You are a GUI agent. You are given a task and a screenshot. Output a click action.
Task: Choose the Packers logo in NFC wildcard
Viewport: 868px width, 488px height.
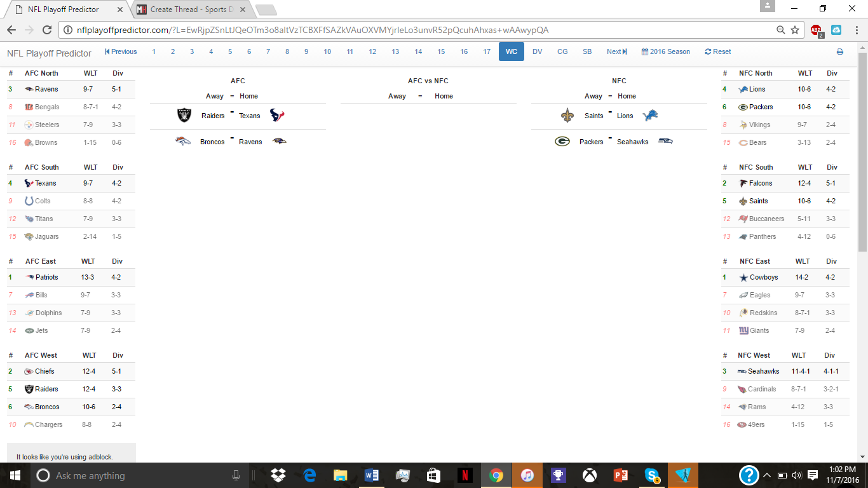coord(562,141)
